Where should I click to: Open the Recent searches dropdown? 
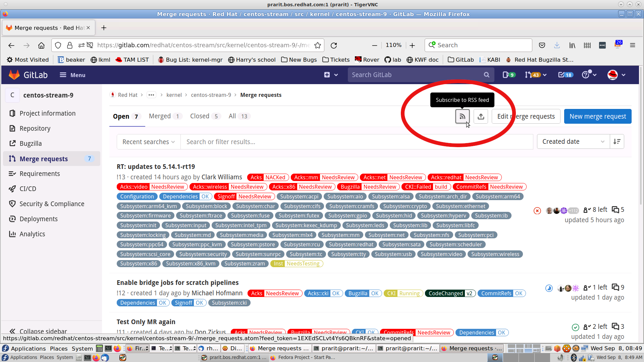tap(148, 142)
